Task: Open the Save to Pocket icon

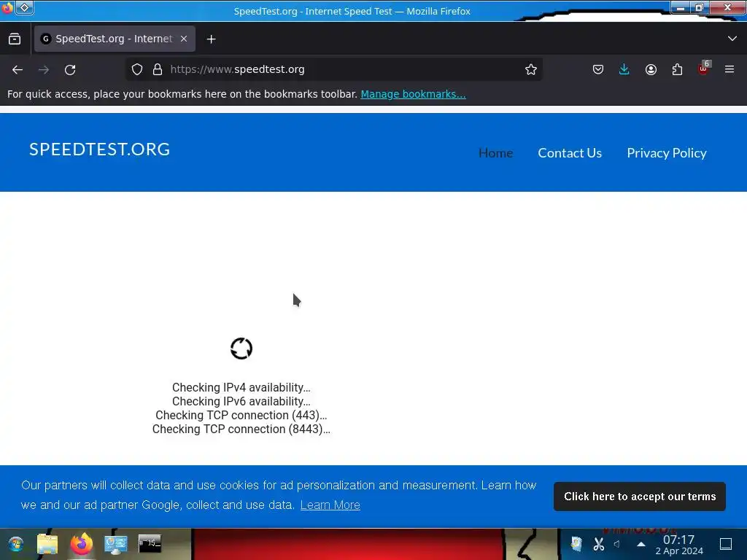Action: coord(598,69)
